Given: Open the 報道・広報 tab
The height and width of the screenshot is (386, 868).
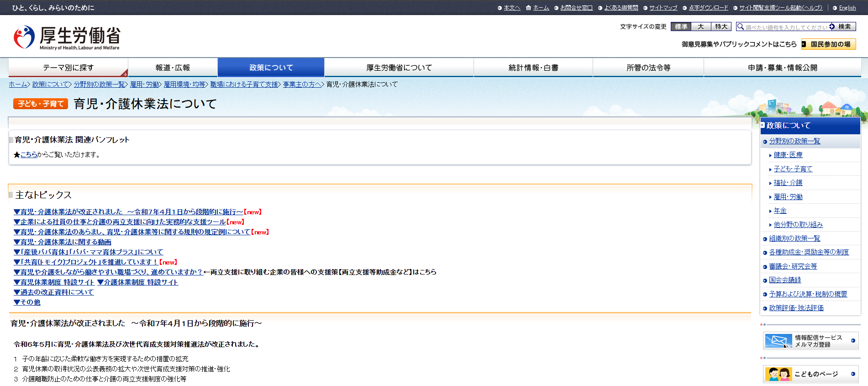Looking at the screenshot, I should coord(173,68).
